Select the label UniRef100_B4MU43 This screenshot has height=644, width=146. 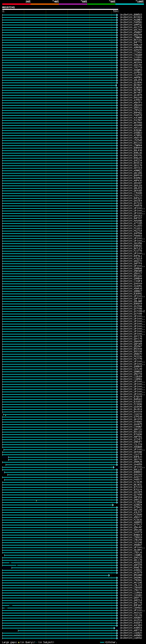click(x=131, y=399)
